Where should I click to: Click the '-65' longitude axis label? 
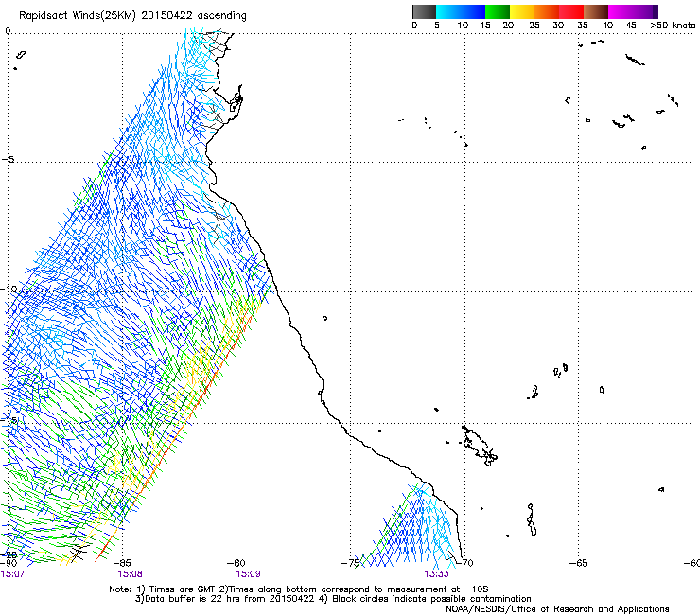pos(579,563)
